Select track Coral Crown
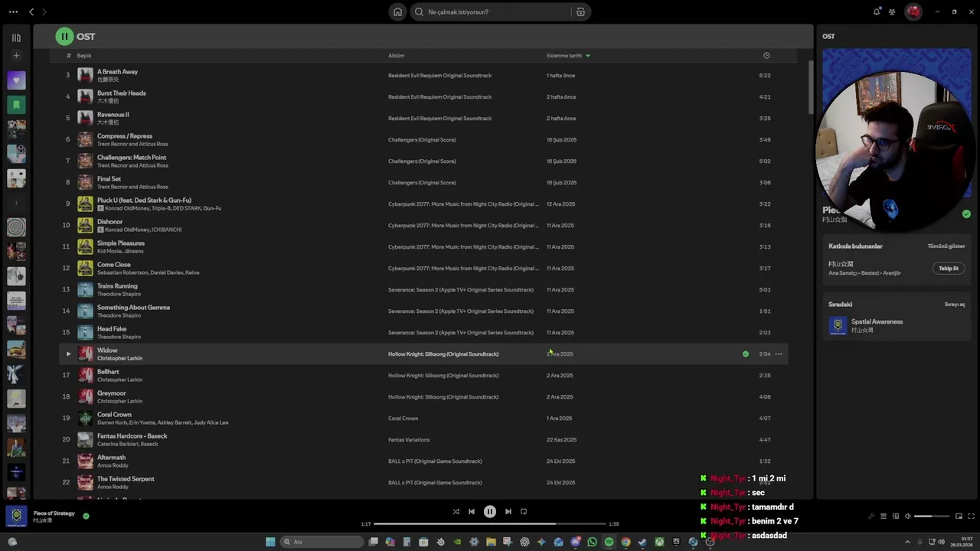980x551 pixels. (114, 414)
